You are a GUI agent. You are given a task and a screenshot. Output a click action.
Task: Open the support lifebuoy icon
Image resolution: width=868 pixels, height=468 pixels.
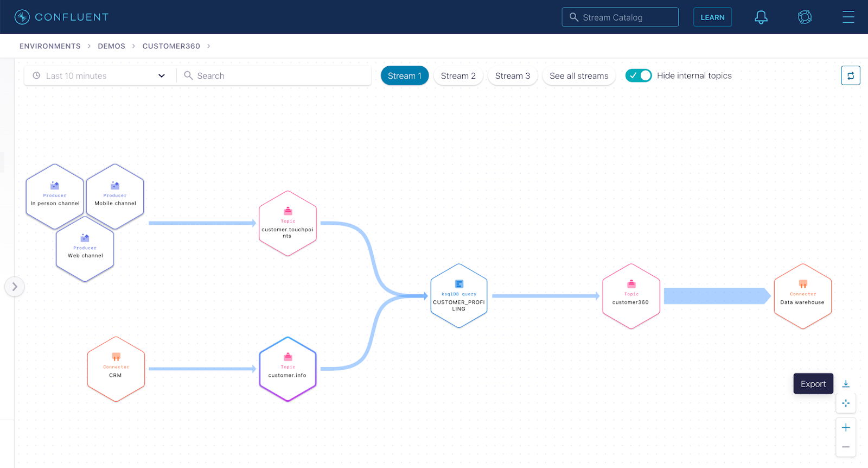click(x=805, y=17)
